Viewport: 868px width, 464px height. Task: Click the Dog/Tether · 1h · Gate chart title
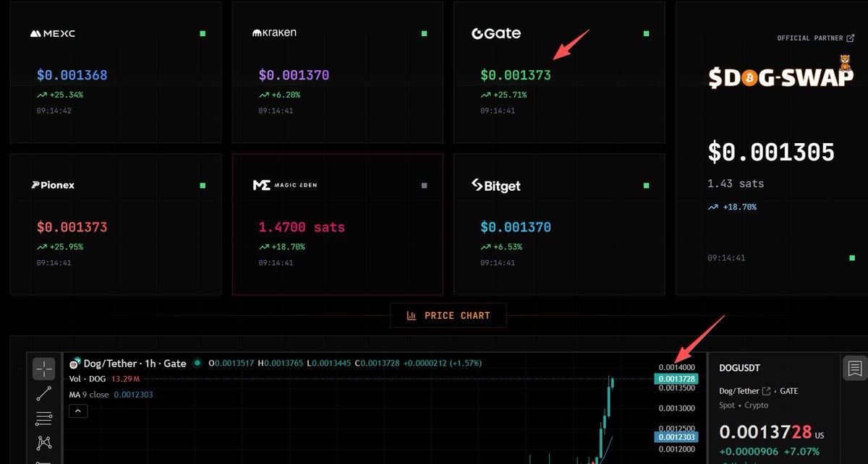[x=135, y=364]
